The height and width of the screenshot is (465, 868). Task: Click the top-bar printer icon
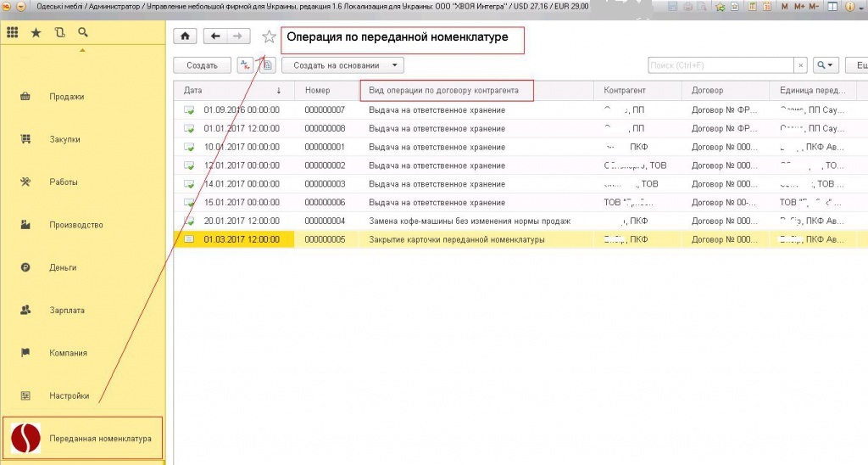687,7
